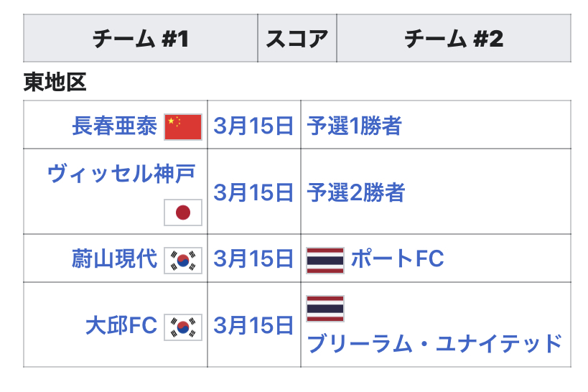Go to the 大邱FC page link

121,327
